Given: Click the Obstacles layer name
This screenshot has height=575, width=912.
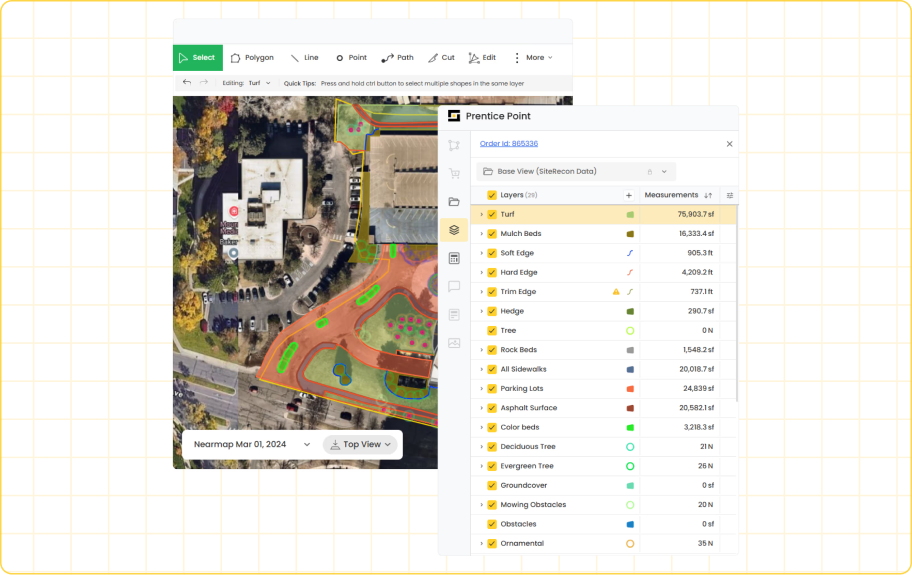Looking at the screenshot, I should pyautogui.click(x=518, y=524).
